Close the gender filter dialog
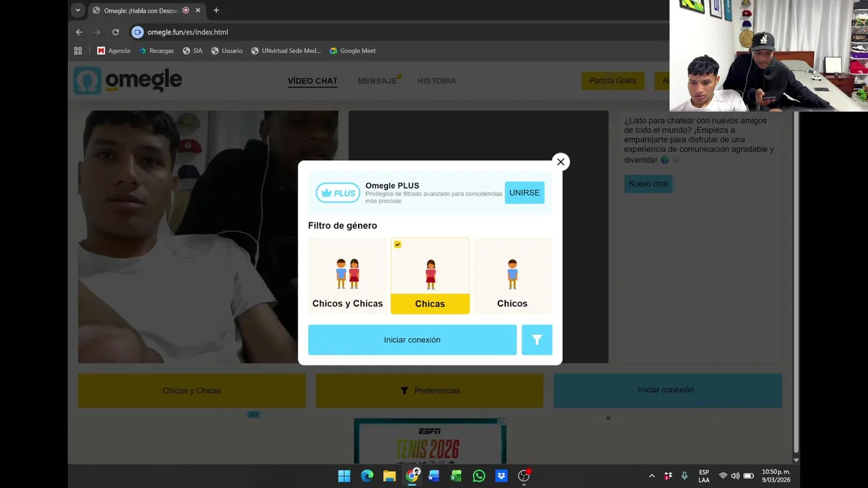 coord(560,162)
